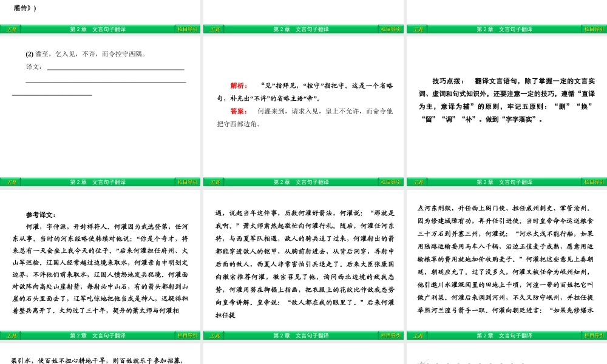Click the line '着整兵离开了。大约过了三十年'
This screenshot has height=364, width=607.
coord(96,311)
